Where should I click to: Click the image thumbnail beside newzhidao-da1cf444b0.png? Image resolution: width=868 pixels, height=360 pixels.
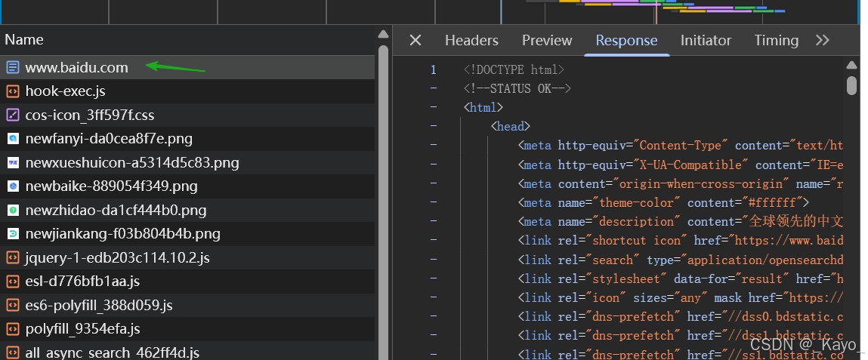[13, 210]
